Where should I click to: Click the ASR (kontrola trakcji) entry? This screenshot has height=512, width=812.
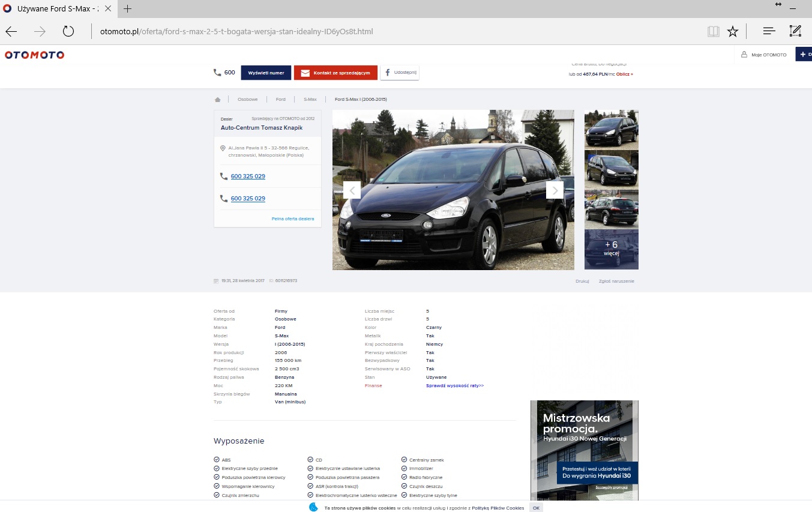pos(332,486)
